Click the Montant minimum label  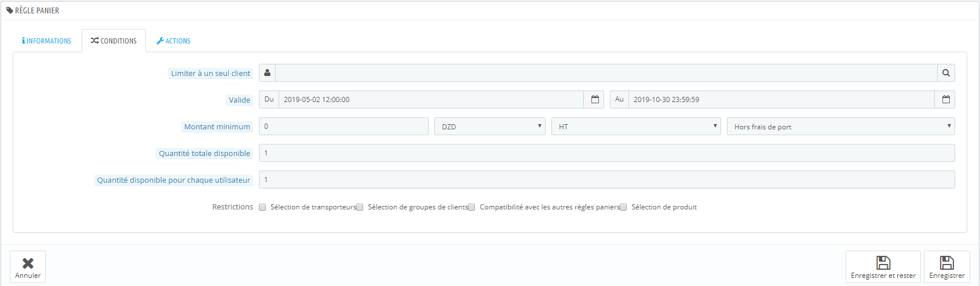click(x=217, y=127)
